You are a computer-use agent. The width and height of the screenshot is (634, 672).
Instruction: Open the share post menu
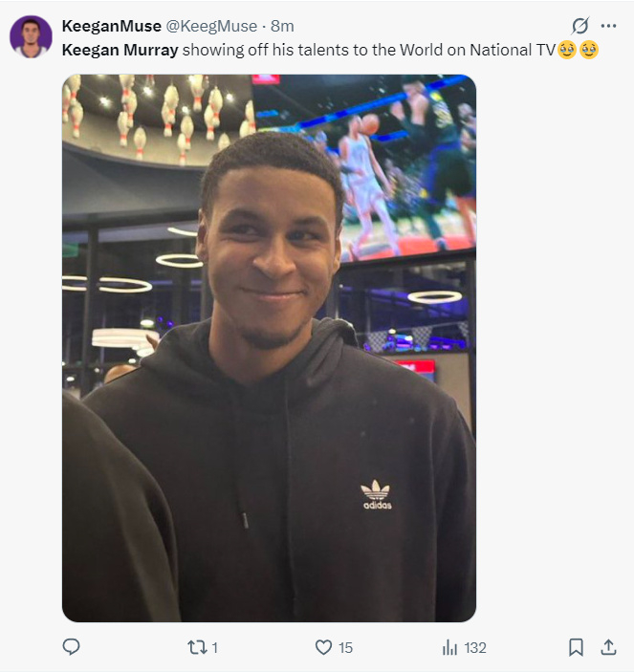point(608,647)
